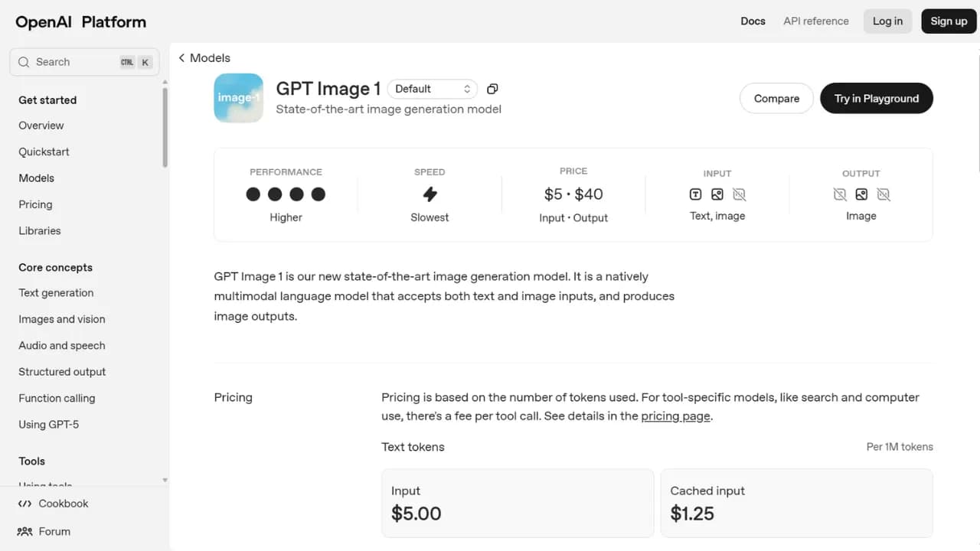Click the "Text, image" input label
980x551 pixels.
point(717,216)
